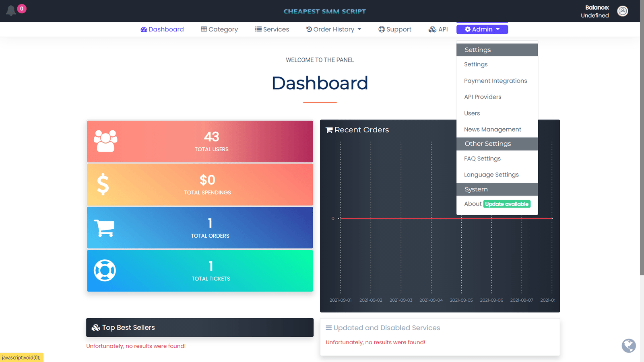This screenshot has width=644, height=362.
Task: Open News Management menu entry
Action: pos(492,130)
